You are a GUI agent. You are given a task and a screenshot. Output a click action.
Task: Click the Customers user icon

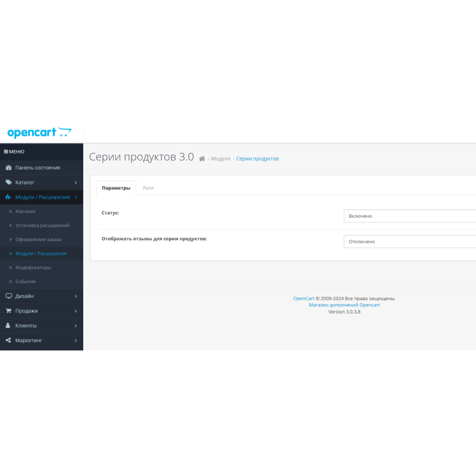point(8,325)
